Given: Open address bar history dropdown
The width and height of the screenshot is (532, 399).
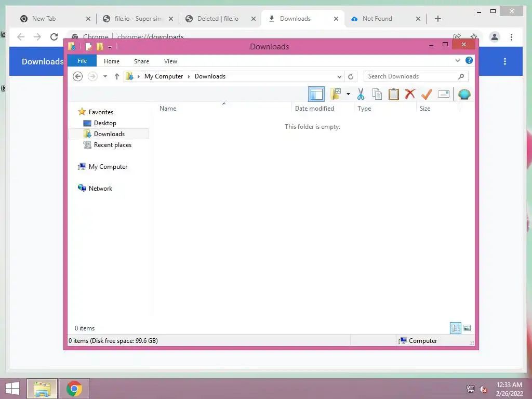Looking at the screenshot, I should pyautogui.click(x=339, y=77).
